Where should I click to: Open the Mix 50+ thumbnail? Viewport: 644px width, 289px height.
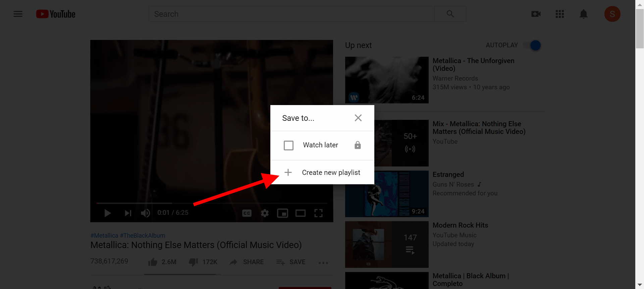click(x=401, y=143)
